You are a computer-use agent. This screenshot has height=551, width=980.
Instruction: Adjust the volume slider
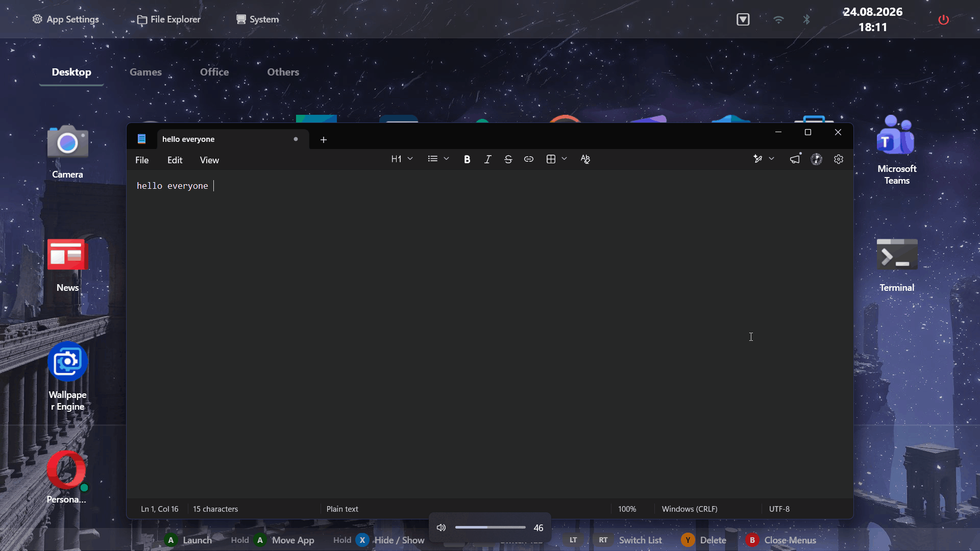point(490,528)
